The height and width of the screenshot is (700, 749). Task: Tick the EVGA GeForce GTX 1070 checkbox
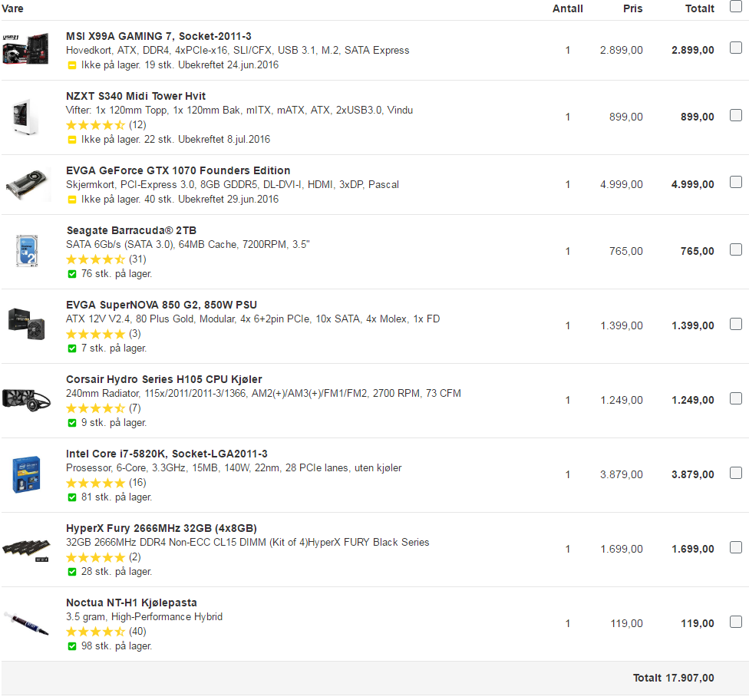click(736, 182)
